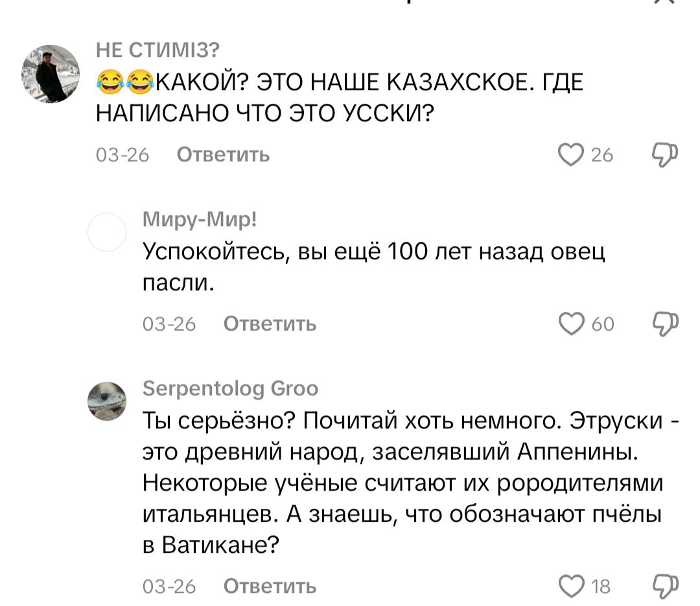Open Миру-Мир! blank profile avatar

[107, 231]
